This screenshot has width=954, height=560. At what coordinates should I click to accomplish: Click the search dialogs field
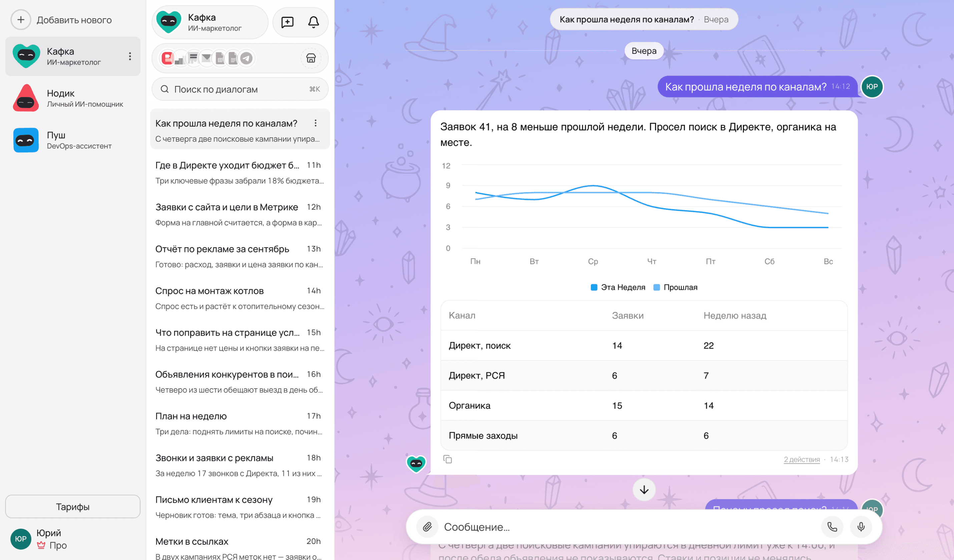pyautogui.click(x=240, y=89)
